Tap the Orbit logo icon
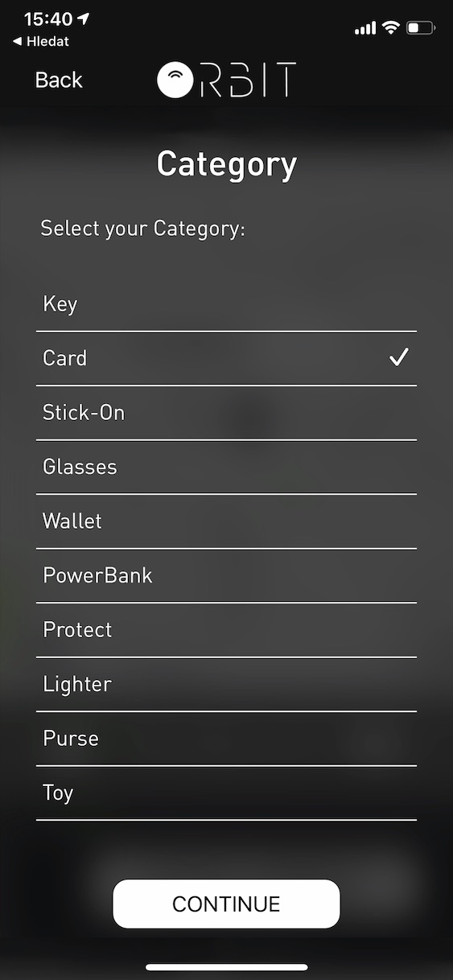Screen dimensions: 453x980 [x=226, y=80]
